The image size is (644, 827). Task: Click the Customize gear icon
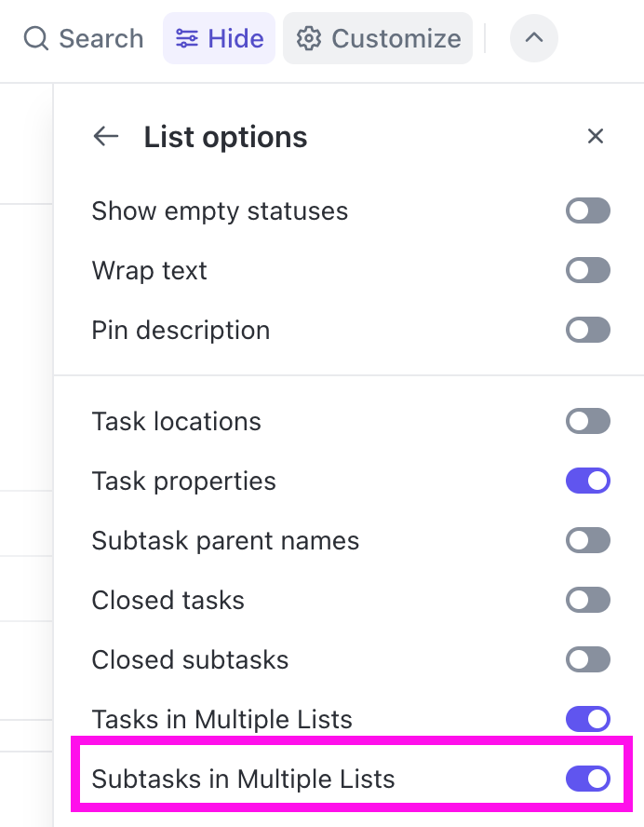point(309,39)
